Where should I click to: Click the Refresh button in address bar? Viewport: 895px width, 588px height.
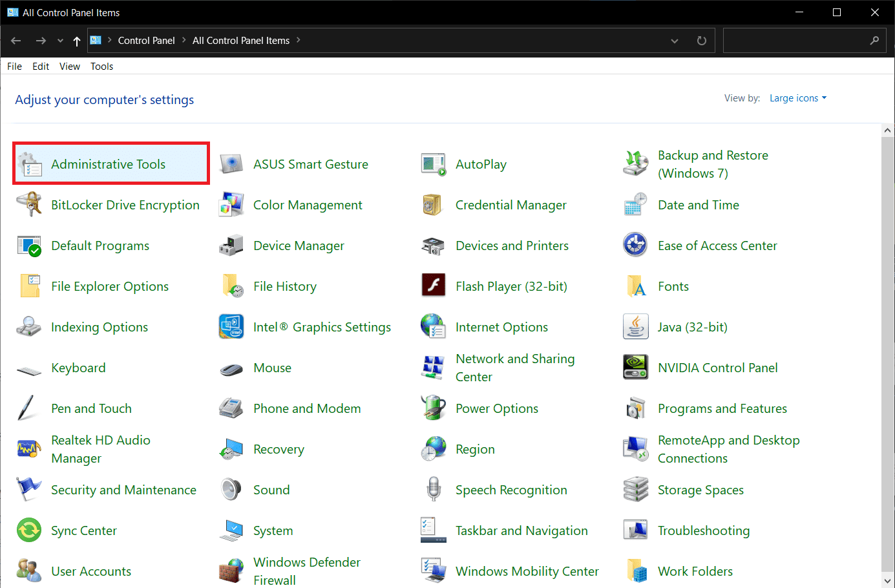701,40
